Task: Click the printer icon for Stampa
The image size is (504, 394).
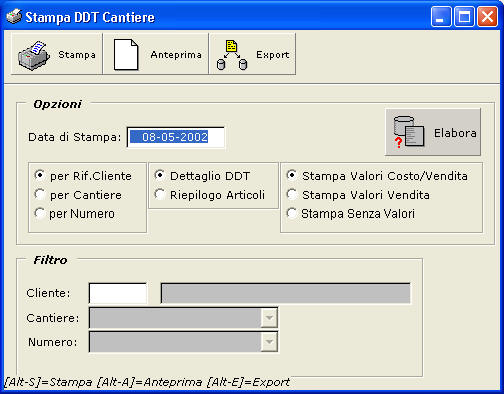Action: coord(34,56)
